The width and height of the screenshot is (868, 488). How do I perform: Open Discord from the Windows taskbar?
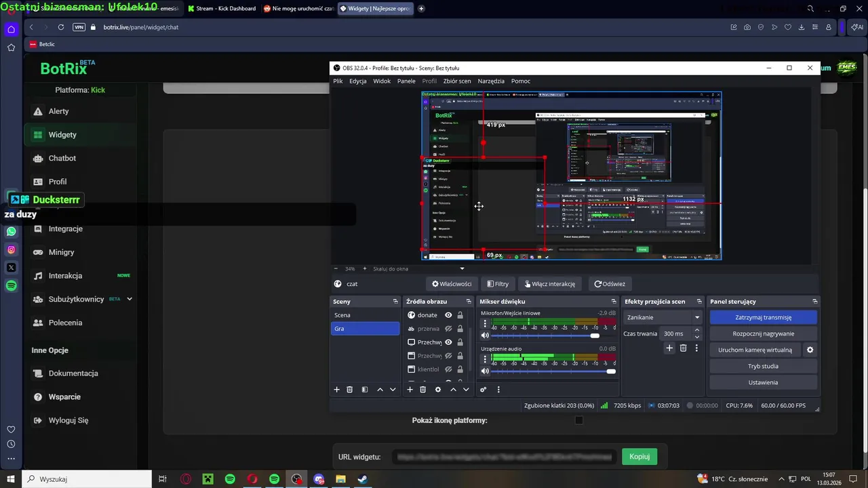(319, 479)
